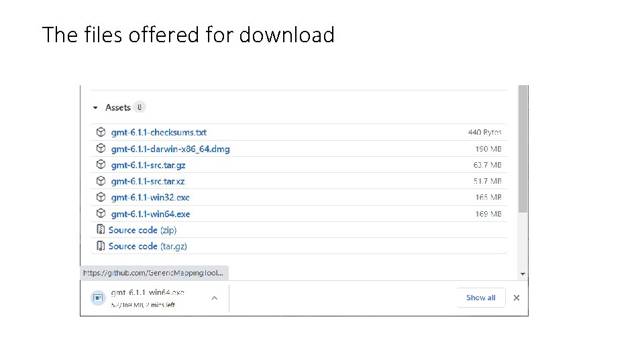Close the downloads bar

click(516, 298)
